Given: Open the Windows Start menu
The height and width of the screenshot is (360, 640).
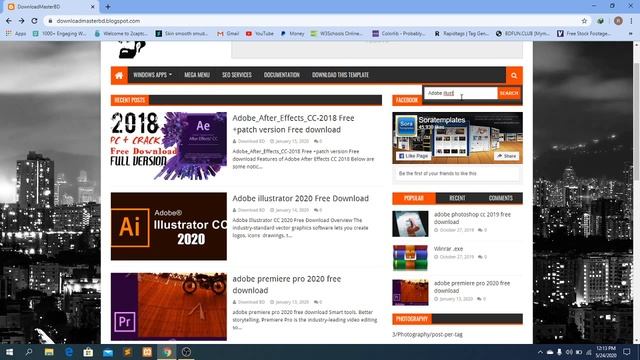Looking at the screenshot, I should pyautogui.click(x=9, y=352).
